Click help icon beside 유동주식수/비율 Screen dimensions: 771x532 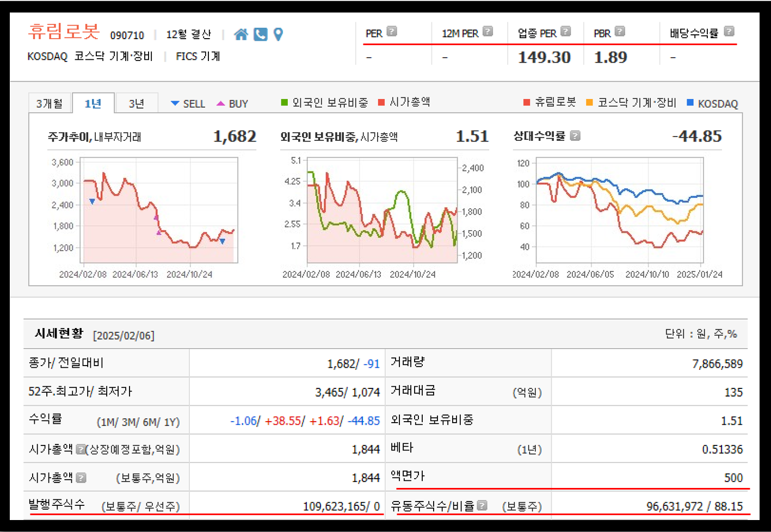482,505
